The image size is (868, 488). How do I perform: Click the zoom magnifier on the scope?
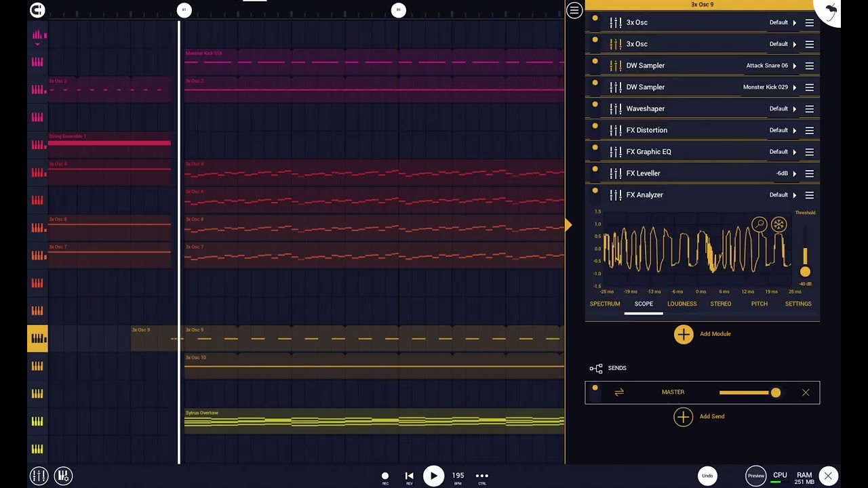(x=759, y=224)
